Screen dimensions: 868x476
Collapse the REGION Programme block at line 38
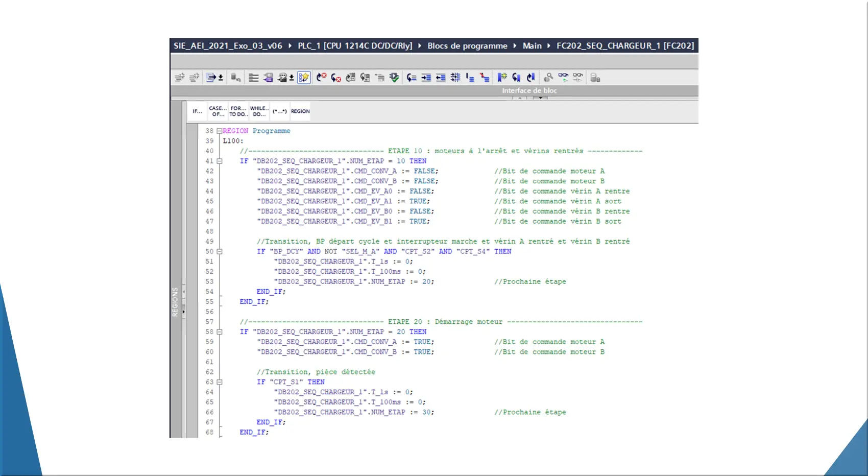click(x=220, y=131)
